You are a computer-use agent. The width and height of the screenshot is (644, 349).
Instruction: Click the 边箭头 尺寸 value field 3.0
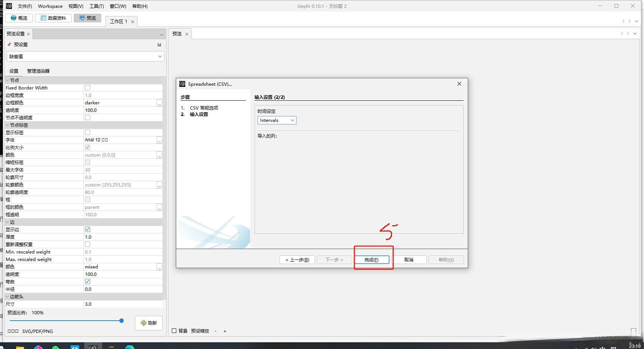coord(123,304)
